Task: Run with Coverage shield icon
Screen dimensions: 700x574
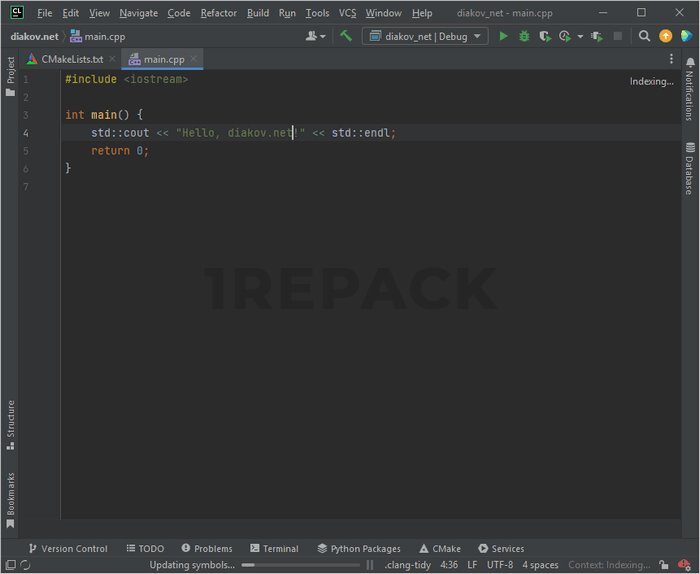Action: click(544, 36)
